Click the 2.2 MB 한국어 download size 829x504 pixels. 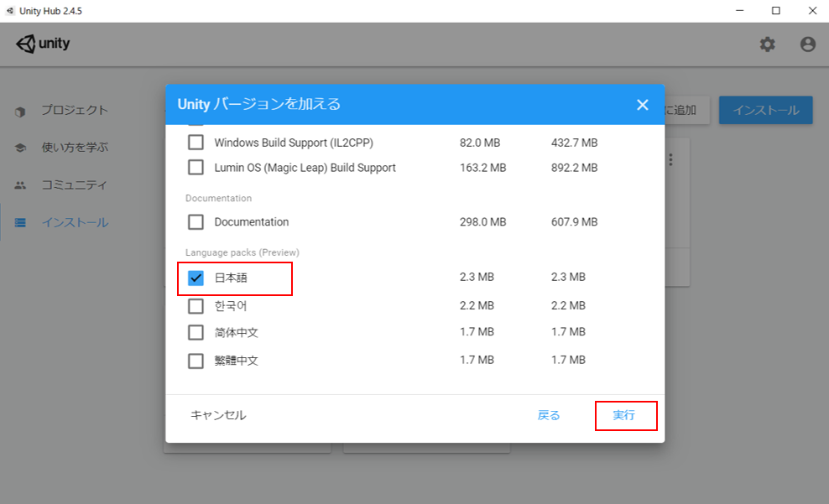click(477, 305)
